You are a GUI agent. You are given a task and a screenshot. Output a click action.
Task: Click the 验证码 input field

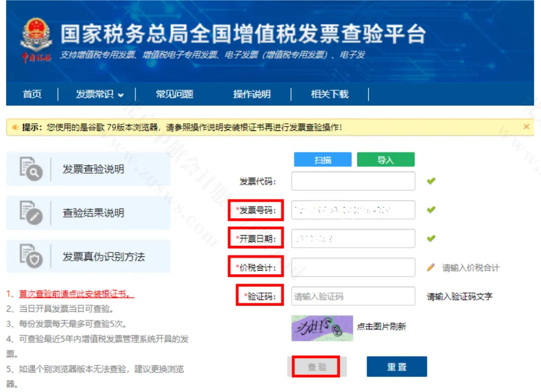tap(353, 295)
